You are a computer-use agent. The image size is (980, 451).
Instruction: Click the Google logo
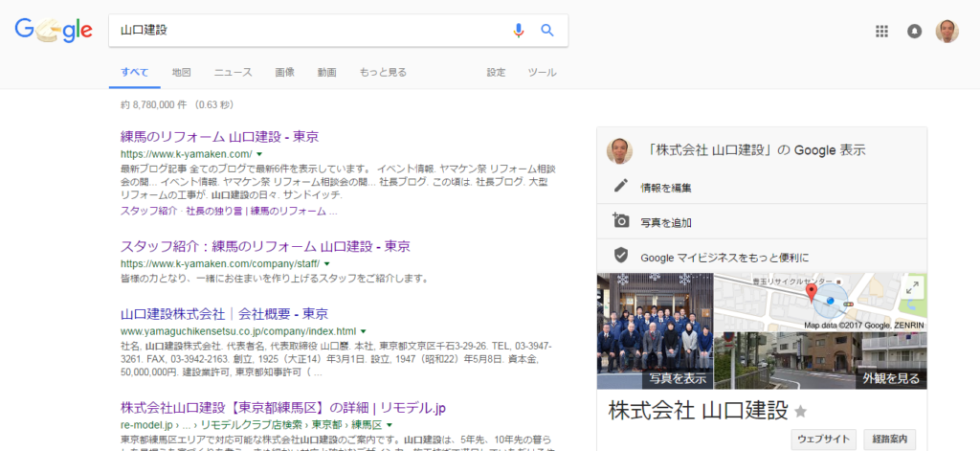54,31
